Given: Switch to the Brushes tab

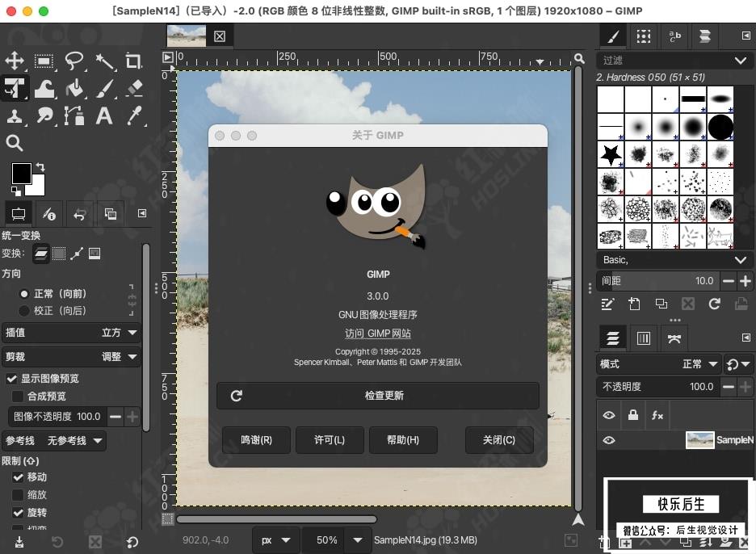Looking at the screenshot, I should tap(613, 36).
